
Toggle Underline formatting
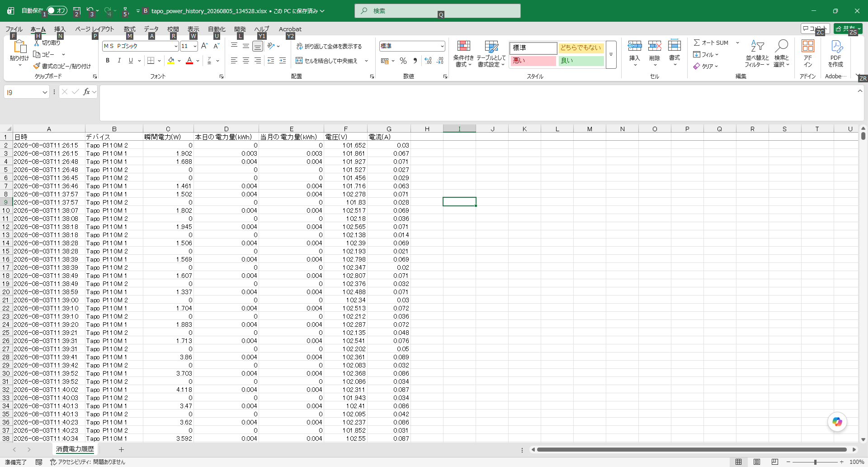pos(131,61)
